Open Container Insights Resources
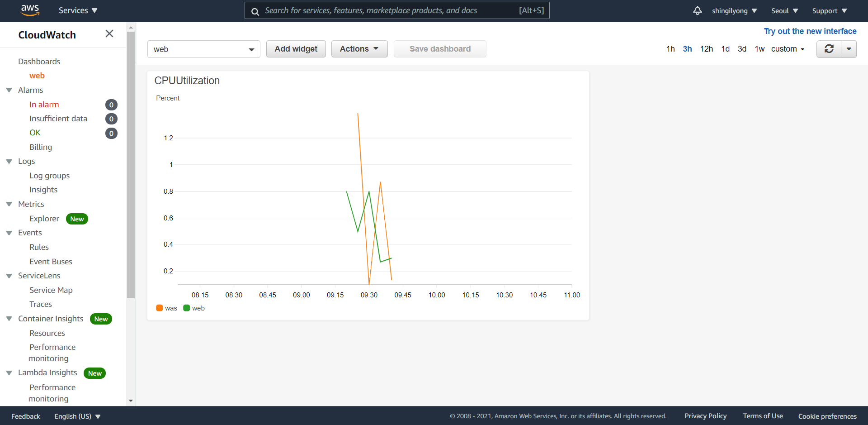Image resolution: width=868 pixels, height=425 pixels. coord(47,333)
